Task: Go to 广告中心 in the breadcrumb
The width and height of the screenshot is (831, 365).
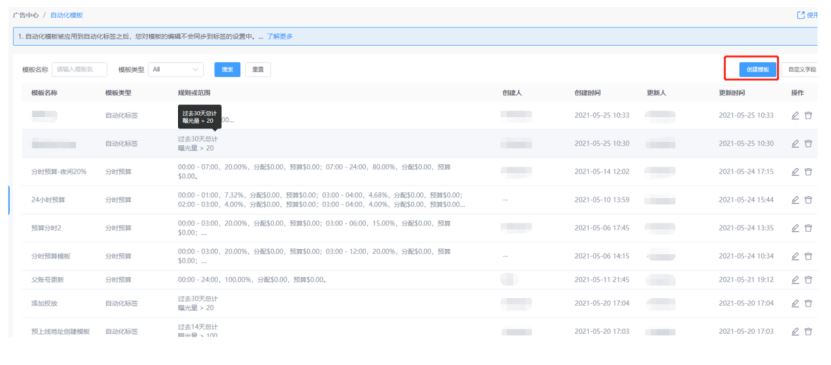Action: [x=26, y=15]
